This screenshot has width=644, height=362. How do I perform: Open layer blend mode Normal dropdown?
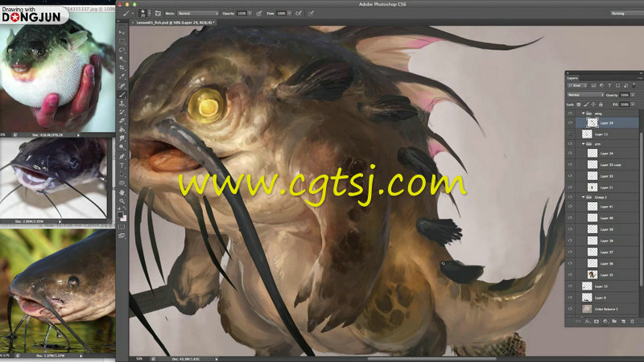click(586, 95)
